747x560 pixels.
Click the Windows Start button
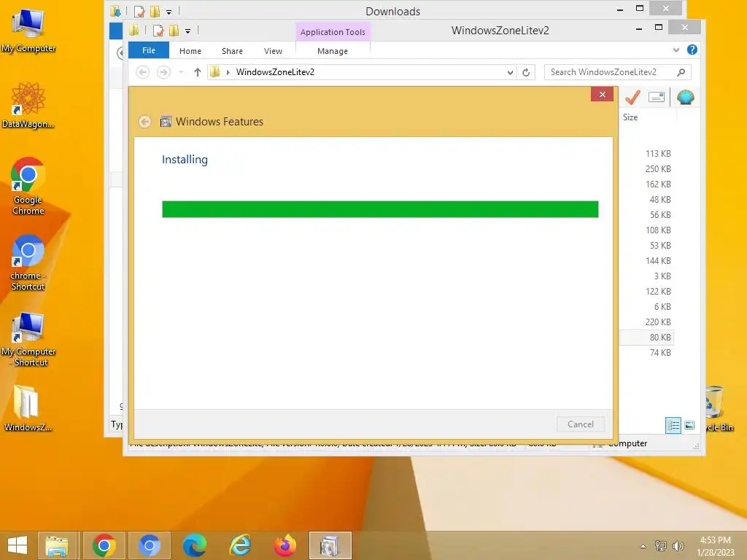pyautogui.click(x=18, y=545)
